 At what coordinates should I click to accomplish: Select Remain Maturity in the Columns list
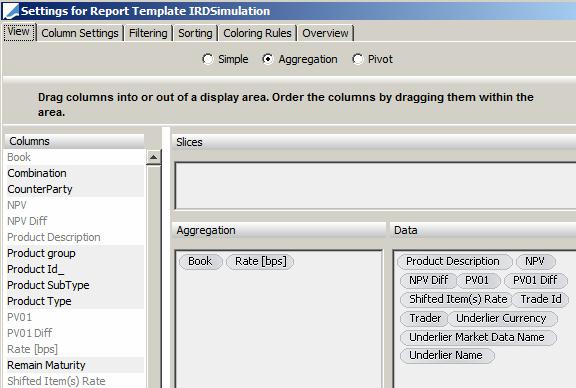point(75,365)
